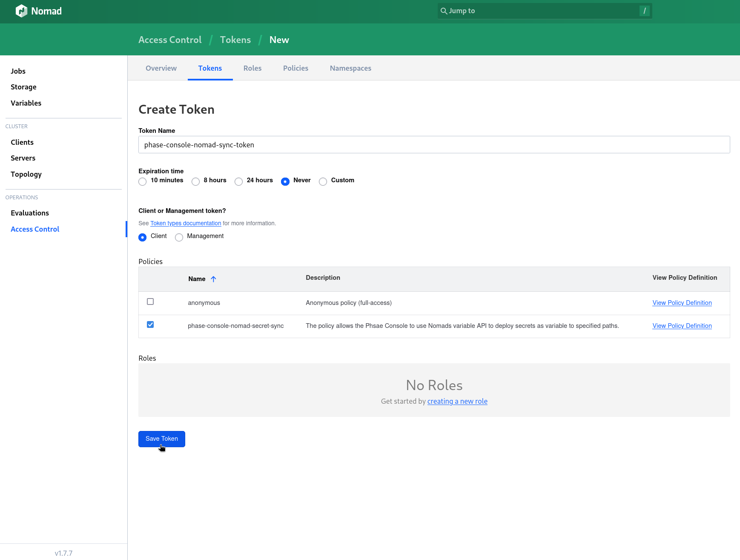Open Variables in the sidebar

point(26,103)
